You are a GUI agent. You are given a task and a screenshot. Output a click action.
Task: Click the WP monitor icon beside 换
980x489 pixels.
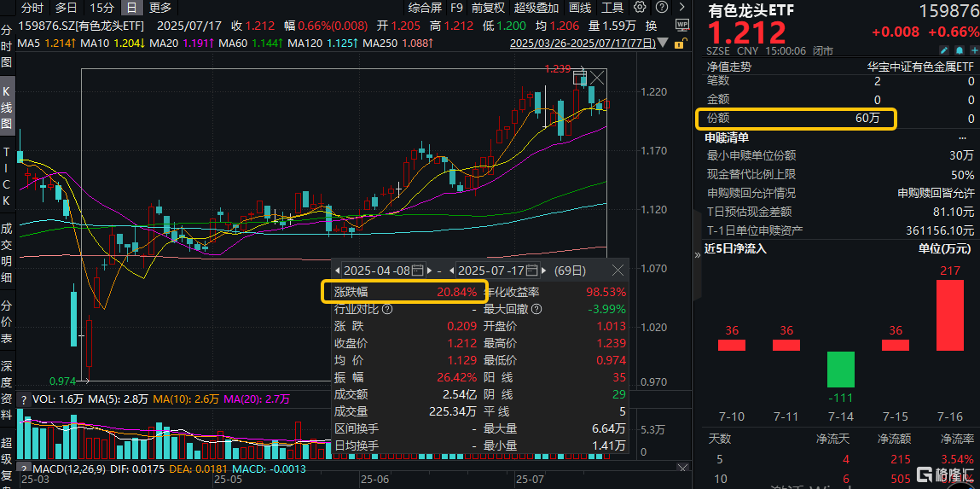pyautogui.click(x=681, y=26)
